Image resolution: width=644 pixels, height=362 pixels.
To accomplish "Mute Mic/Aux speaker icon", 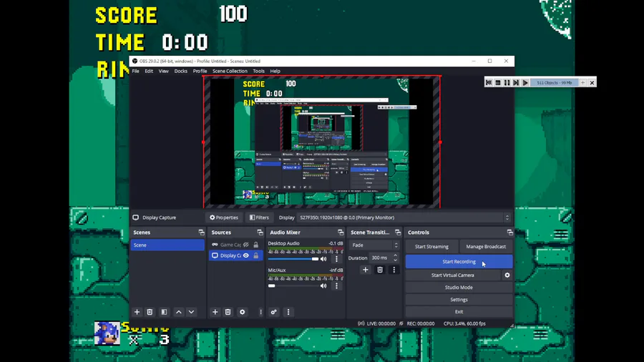I will coord(323,285).
